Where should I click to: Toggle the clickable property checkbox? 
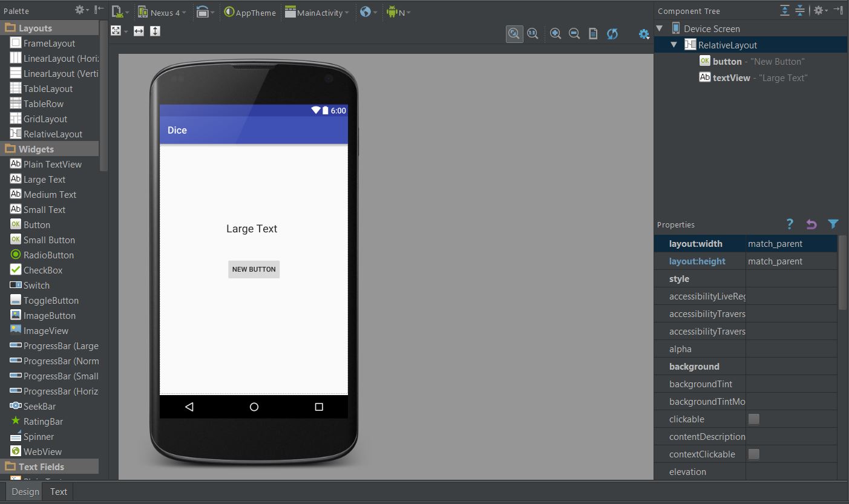click(754, 419)
